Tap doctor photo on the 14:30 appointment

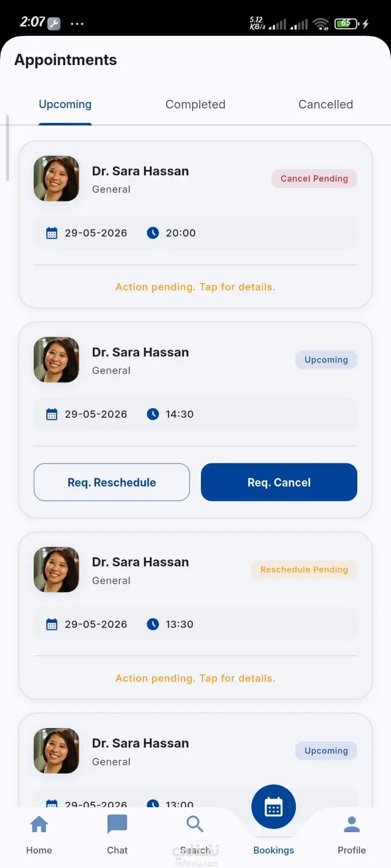point(56,360)
